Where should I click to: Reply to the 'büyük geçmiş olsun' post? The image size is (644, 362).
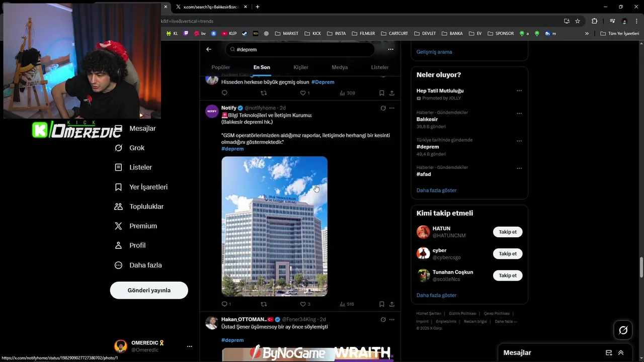(x=224, y=93)
